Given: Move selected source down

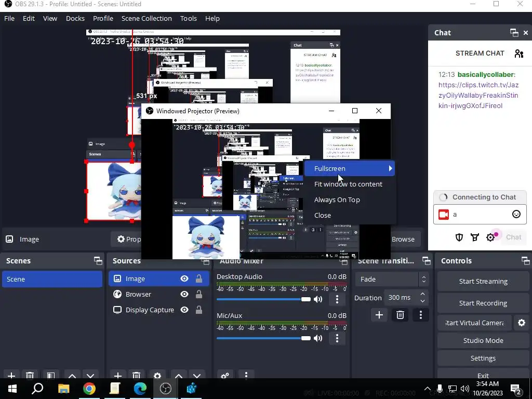Looking at the screenshot, I should [197, 375].
